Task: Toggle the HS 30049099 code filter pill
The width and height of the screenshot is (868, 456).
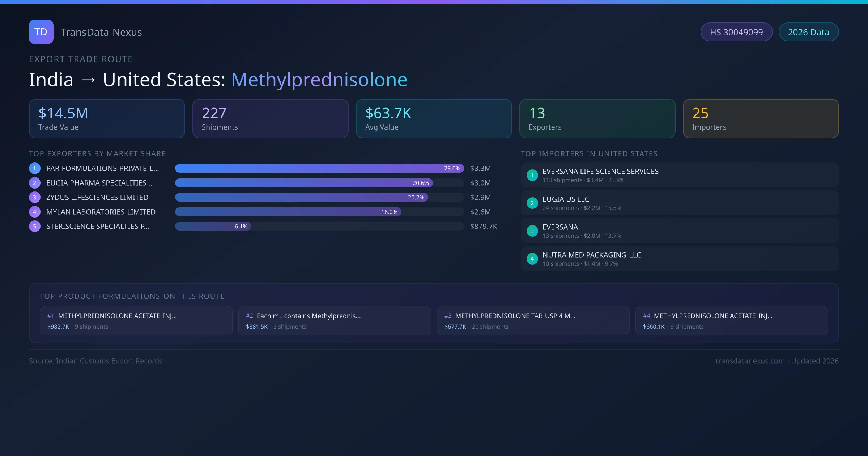Action: tap(736, 32)
